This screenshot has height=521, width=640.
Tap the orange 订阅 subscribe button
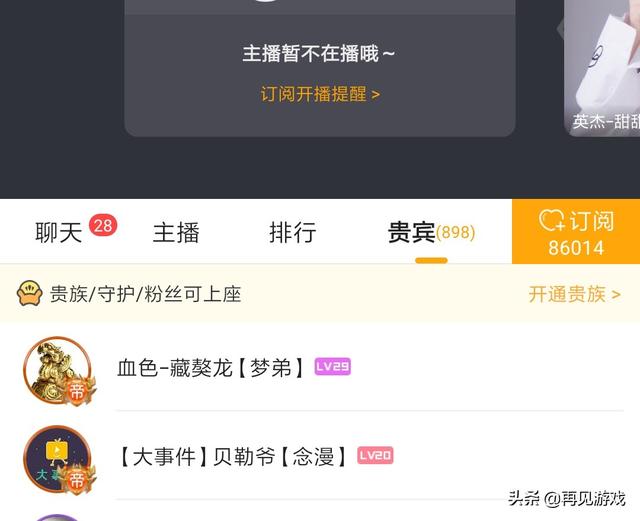576,232
